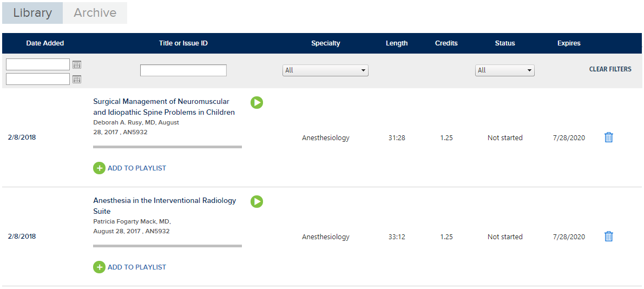Sort by Date Added column header
Viewport: 644px width, 289px height.
45,43
